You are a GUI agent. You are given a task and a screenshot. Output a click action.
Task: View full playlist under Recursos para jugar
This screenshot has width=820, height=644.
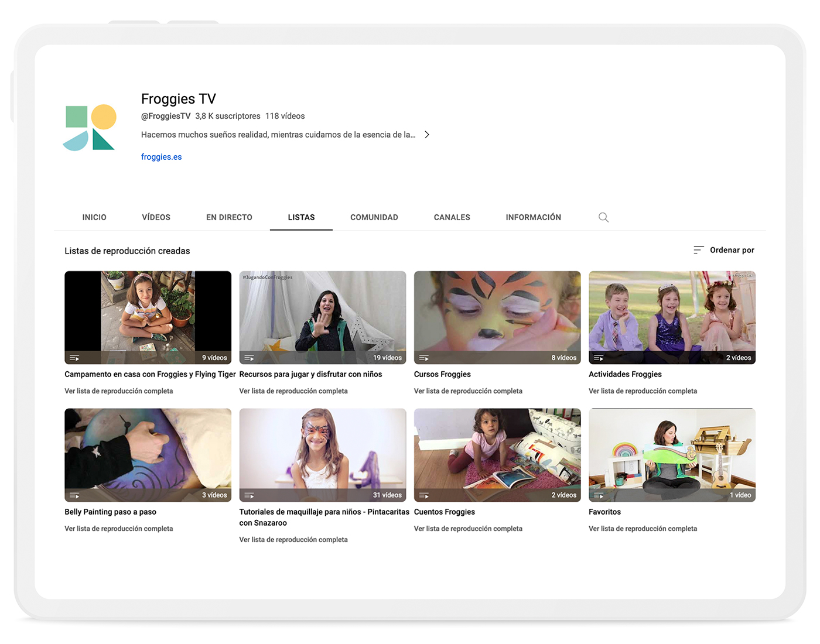pos(293,391)
